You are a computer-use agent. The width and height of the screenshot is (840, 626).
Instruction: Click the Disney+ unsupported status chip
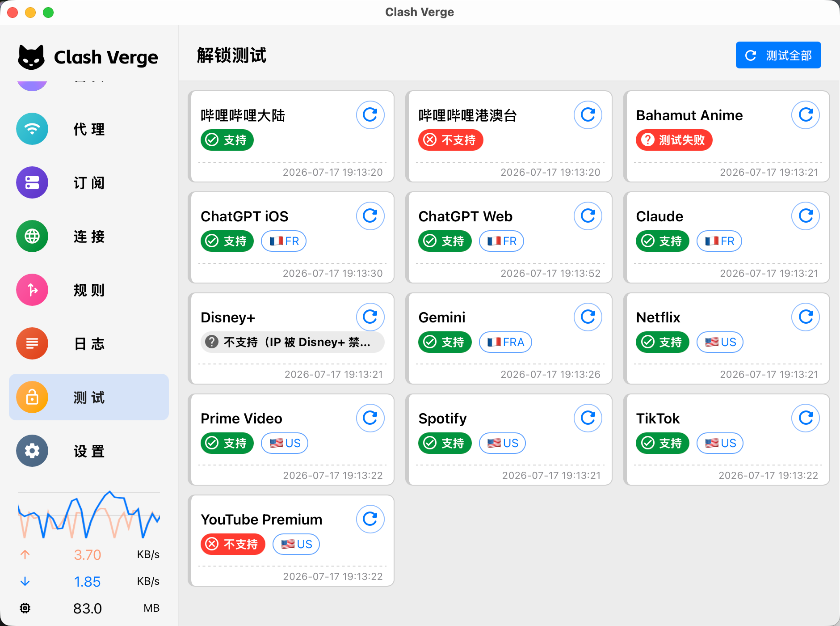pyautogui.click(x=292, y=342)
